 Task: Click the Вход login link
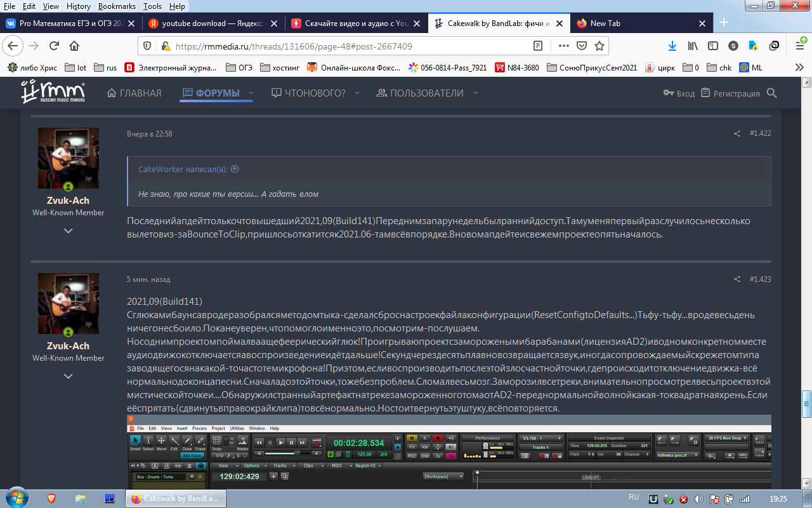coord(679,93)
